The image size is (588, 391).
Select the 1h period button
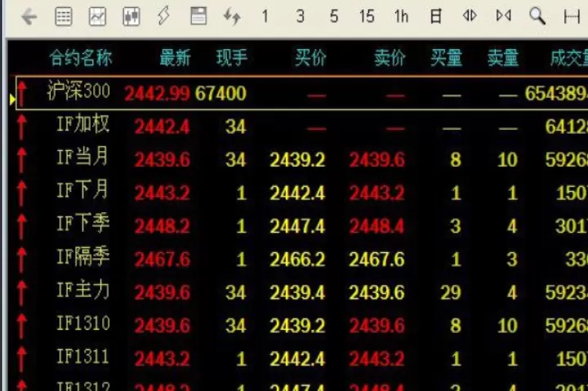[x=401, y=16]
